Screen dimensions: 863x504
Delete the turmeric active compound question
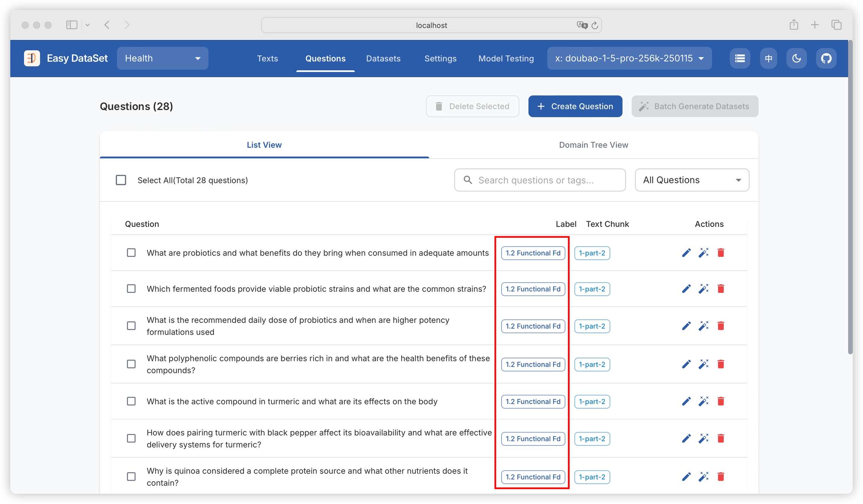(x=721, y=401)
